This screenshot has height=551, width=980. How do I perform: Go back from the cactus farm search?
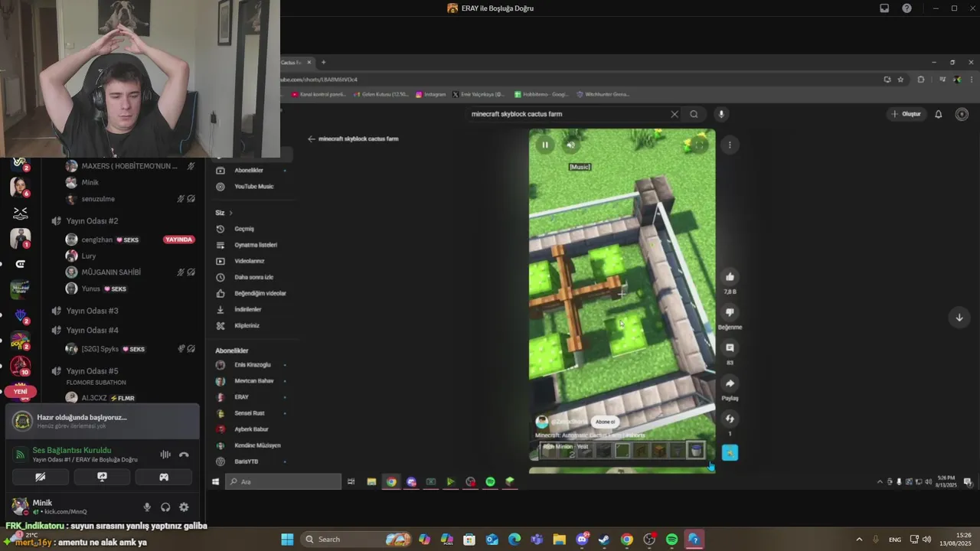[312, 139]
